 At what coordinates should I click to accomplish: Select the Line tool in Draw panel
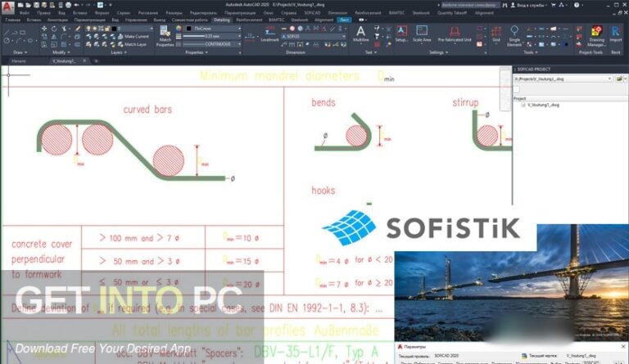(x=7, y=32)
